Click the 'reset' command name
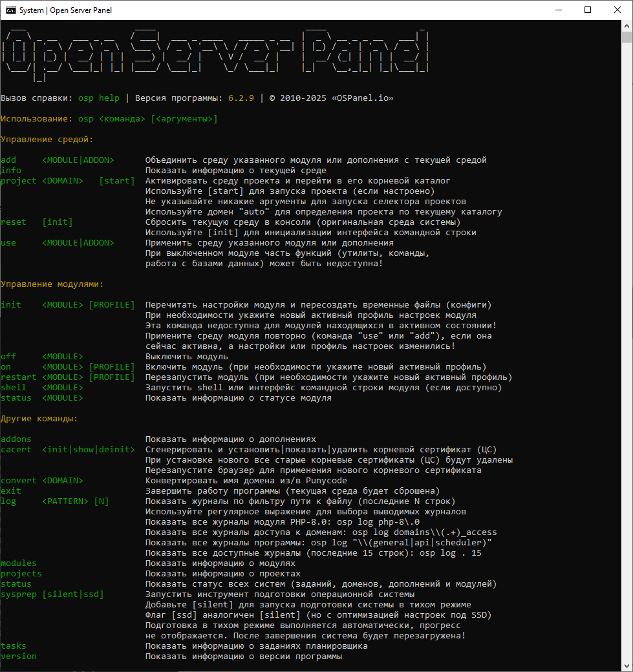Image resolution: width=633 pixels, height=672 pixels. tap(14, 222)
